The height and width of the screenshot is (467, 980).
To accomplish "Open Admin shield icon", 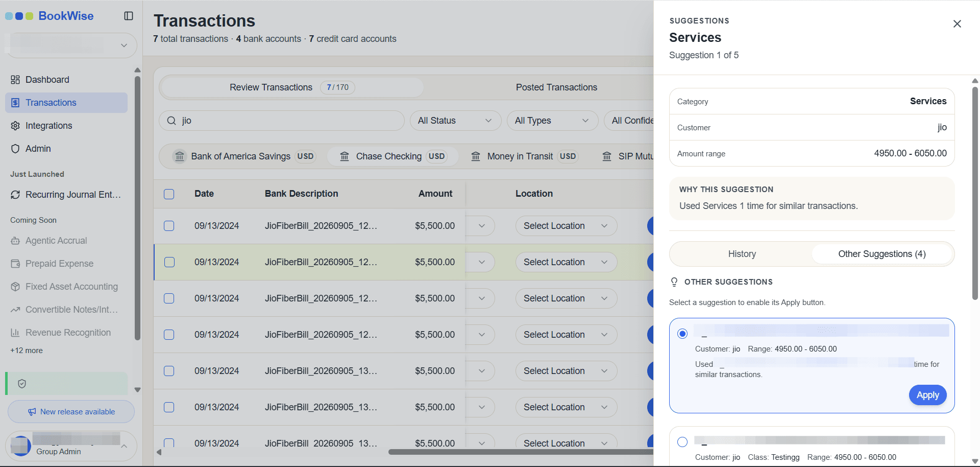I will pyautogui.click(x=15, y=149).
